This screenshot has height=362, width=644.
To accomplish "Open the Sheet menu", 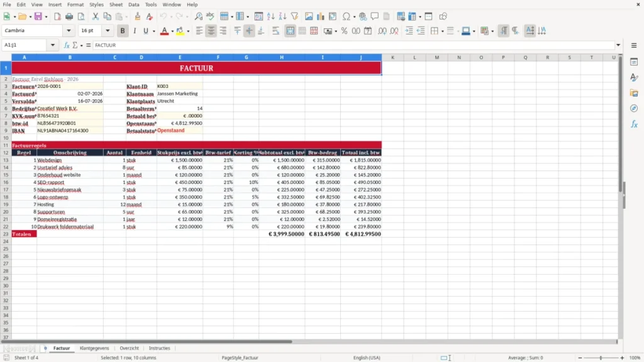I will point(116,4).
